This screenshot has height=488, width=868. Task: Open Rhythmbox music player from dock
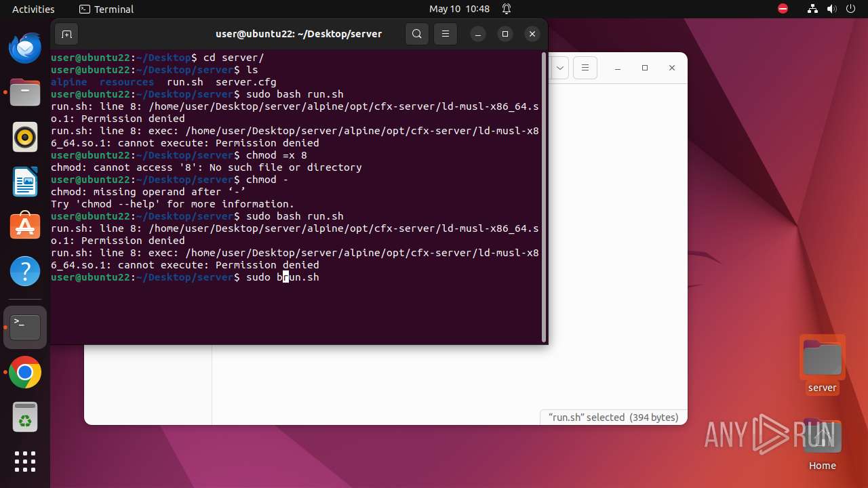tap(25, 137)
